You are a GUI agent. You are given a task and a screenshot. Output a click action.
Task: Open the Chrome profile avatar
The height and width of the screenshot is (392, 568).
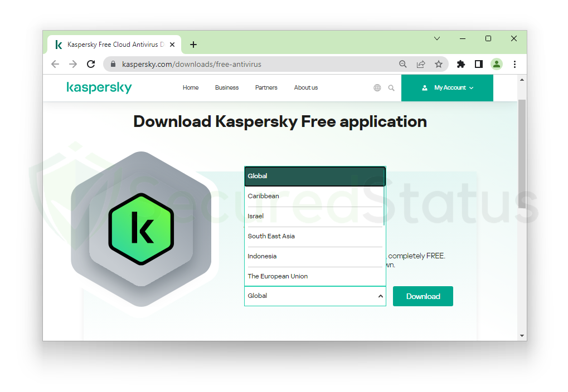click(497, 64)
